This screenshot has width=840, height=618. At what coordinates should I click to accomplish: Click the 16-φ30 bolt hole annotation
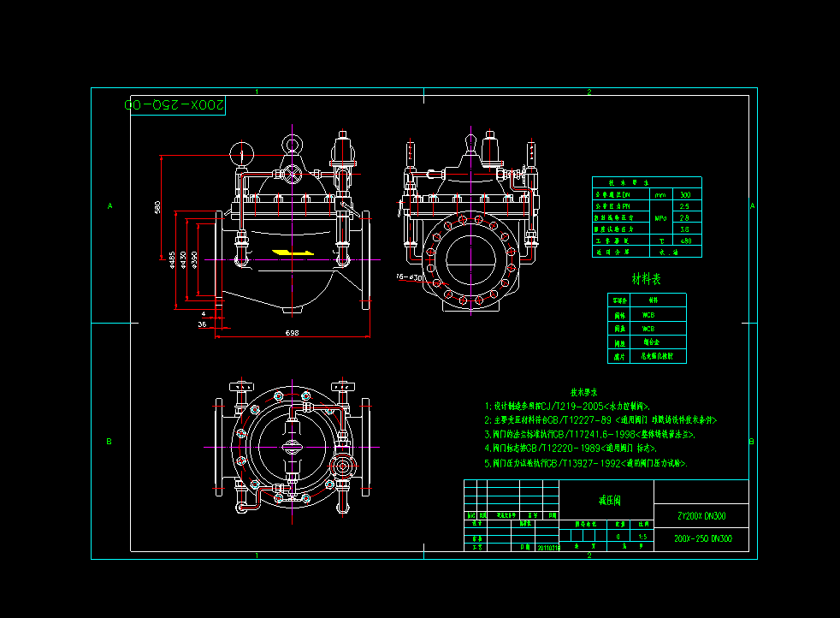410,277
